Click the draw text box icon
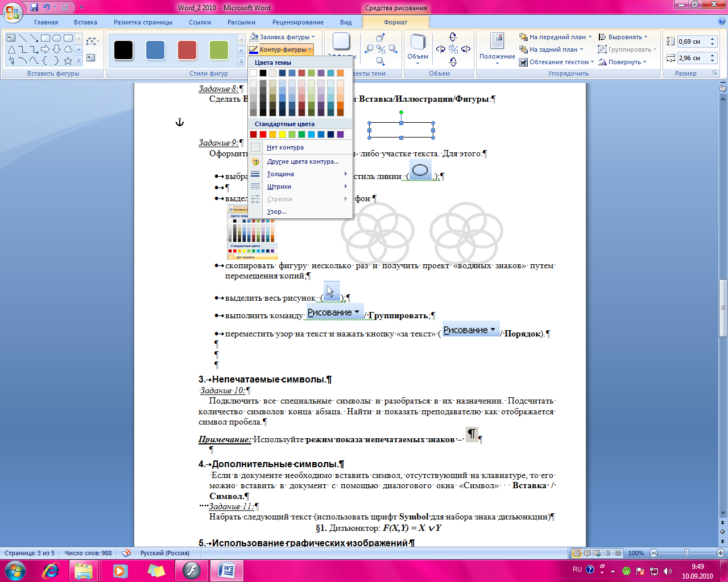The image size is (728, 582). point(91,58)
